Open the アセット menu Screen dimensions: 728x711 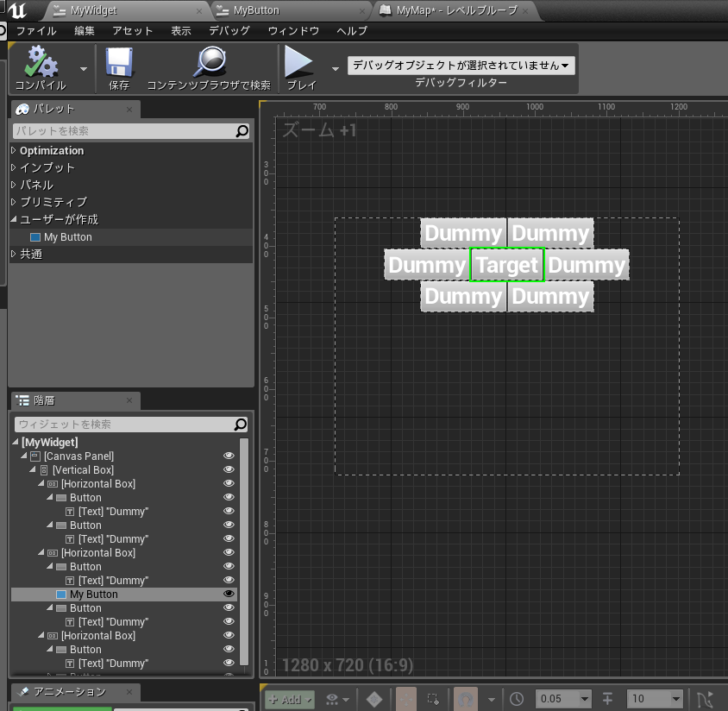coord(132,31)
